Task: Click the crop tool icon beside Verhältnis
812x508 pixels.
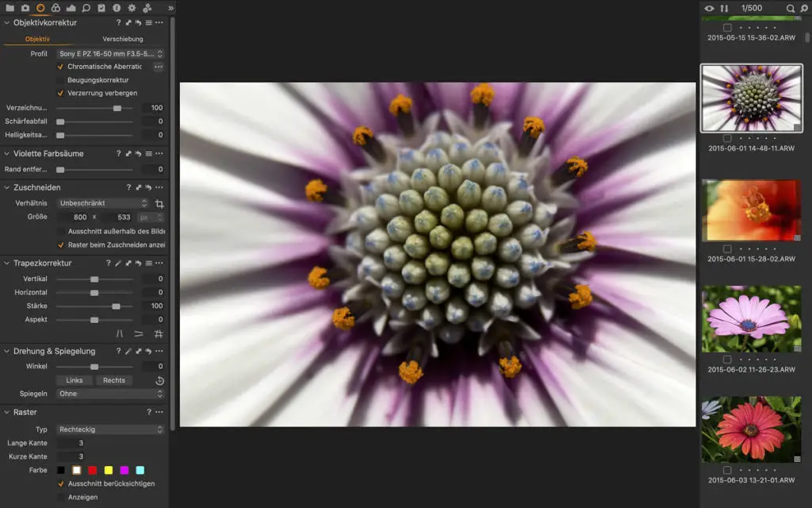Action: [159, 204]
